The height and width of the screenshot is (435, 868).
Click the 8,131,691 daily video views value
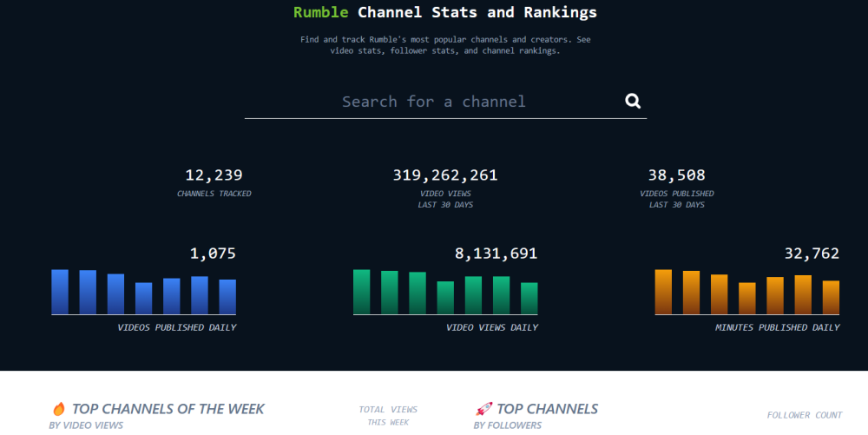pos(496,254)
